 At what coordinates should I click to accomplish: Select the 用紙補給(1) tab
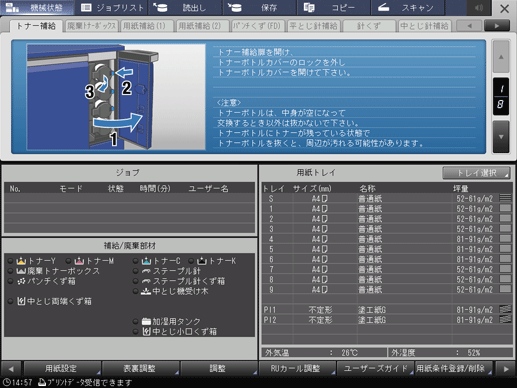146,26
